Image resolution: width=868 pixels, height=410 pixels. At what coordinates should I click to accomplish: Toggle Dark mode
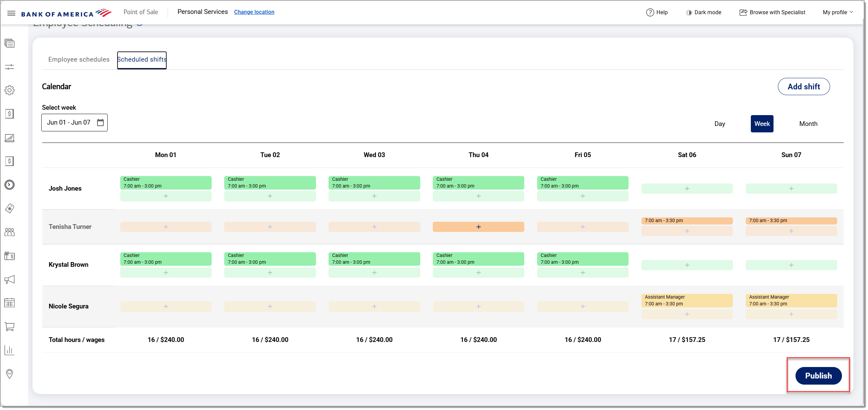(x=703, y=13)
